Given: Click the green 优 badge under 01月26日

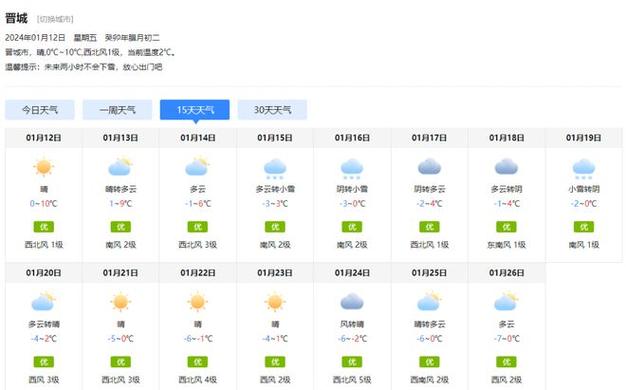Looking at the screenshot, I should click(506, 362).
